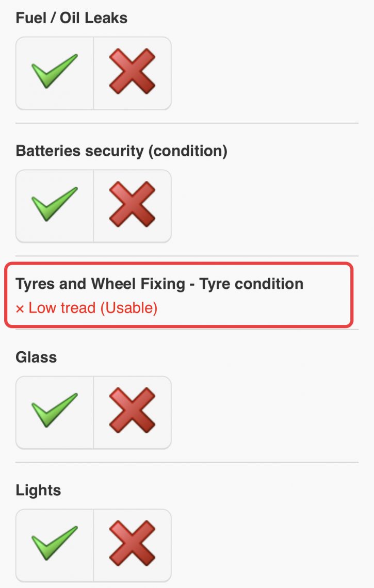Click the divider line above Lights heading
This screenshot has width=374, height=588.
click(187, 462)
